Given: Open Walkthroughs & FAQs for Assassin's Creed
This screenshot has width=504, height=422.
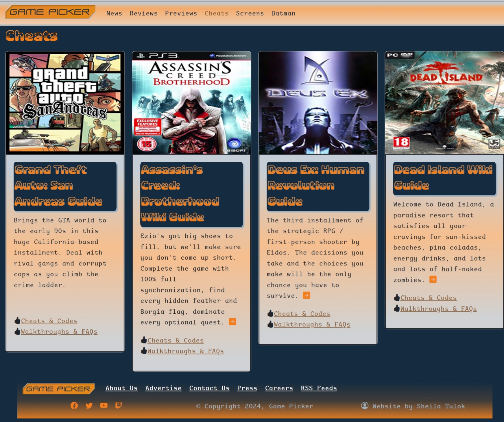Looking at the screenshot, I should 186,351.
